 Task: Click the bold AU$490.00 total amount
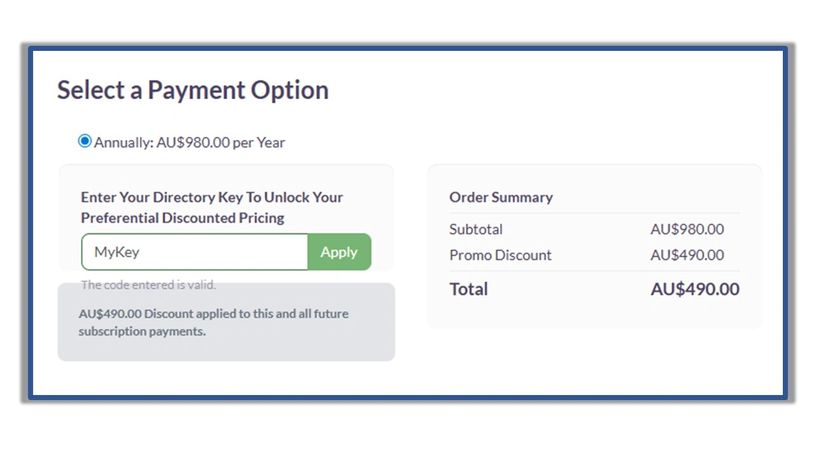695,289
